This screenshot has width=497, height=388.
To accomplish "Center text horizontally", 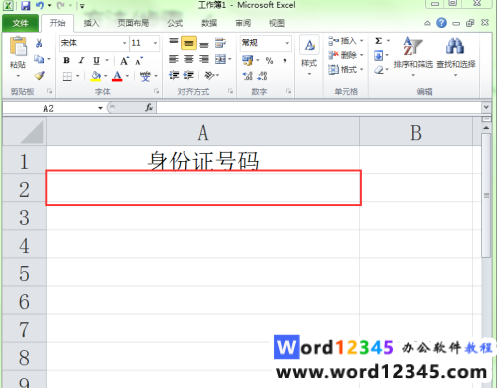I will click(x=189, y=59).
